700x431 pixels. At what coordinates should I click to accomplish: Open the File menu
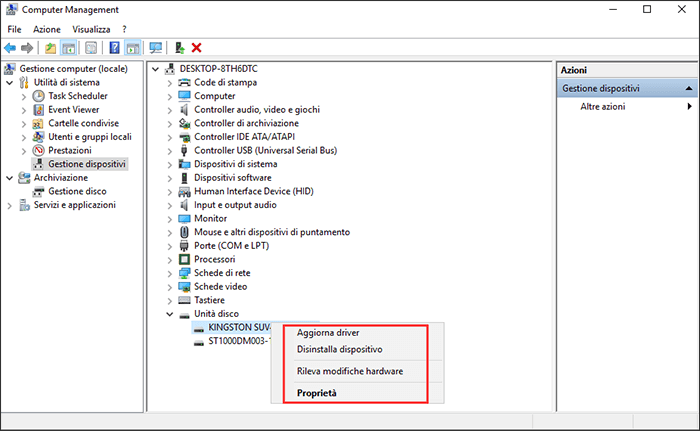(14, 29)
